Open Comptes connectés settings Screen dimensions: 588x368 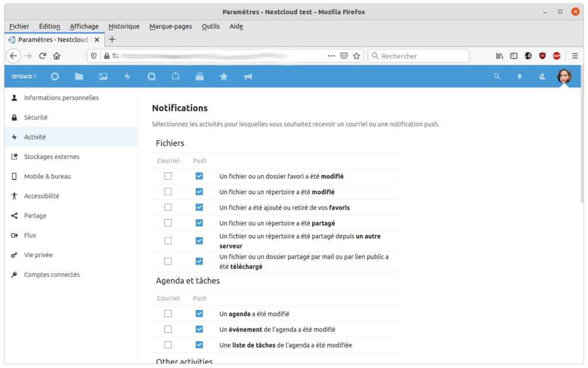(x=71, y=274)
